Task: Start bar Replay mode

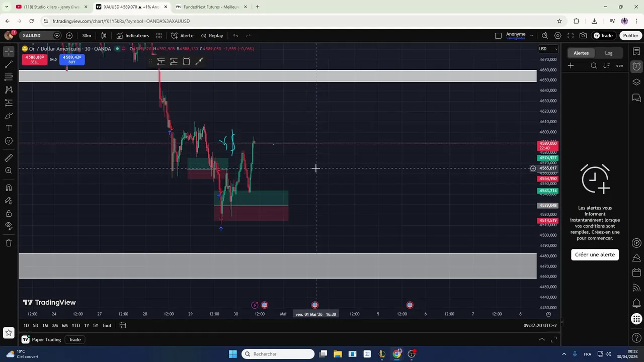Action: 212,36
